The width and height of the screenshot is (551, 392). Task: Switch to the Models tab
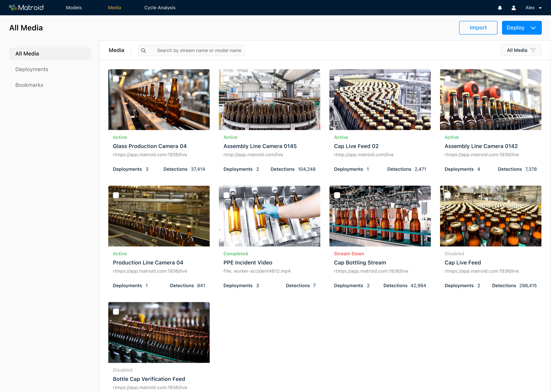pos(74,7)
